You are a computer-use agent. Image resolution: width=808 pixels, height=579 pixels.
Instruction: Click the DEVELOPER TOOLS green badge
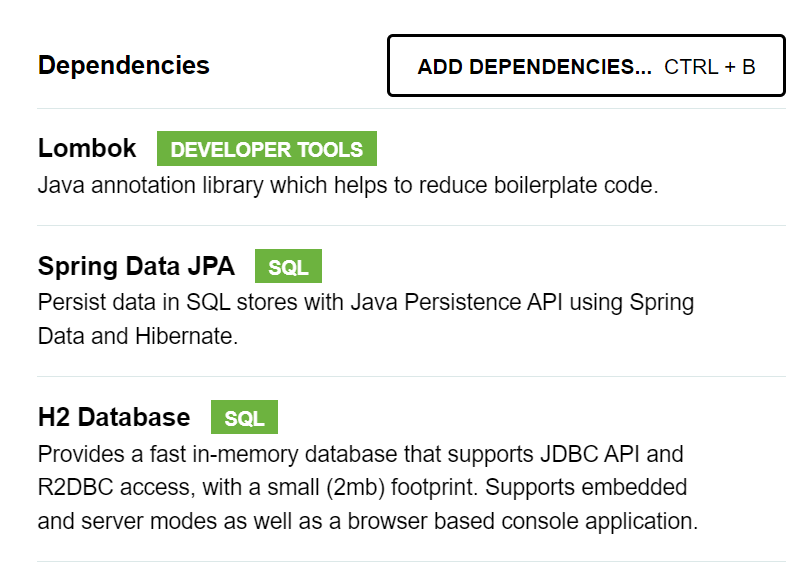click(267, 150)
